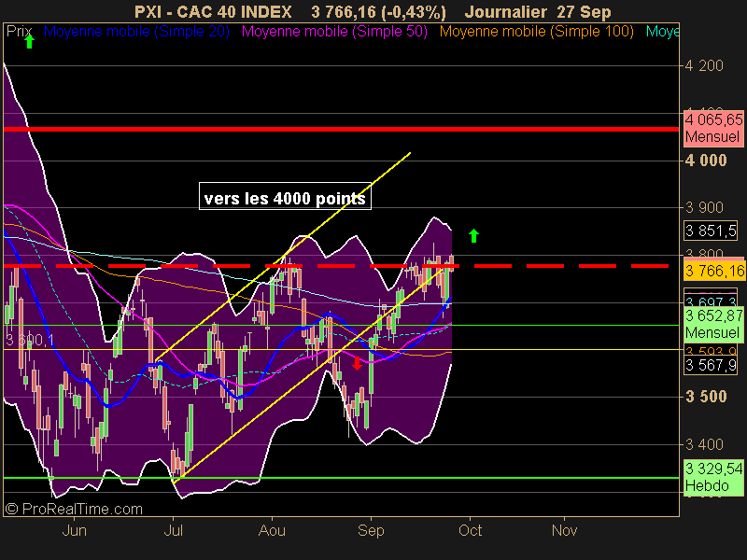The height and width of the screenshot is (560, 747).
Task: Select the 'Moyenne mobile (Simple 100)' legend label
Action: (536, 32)
